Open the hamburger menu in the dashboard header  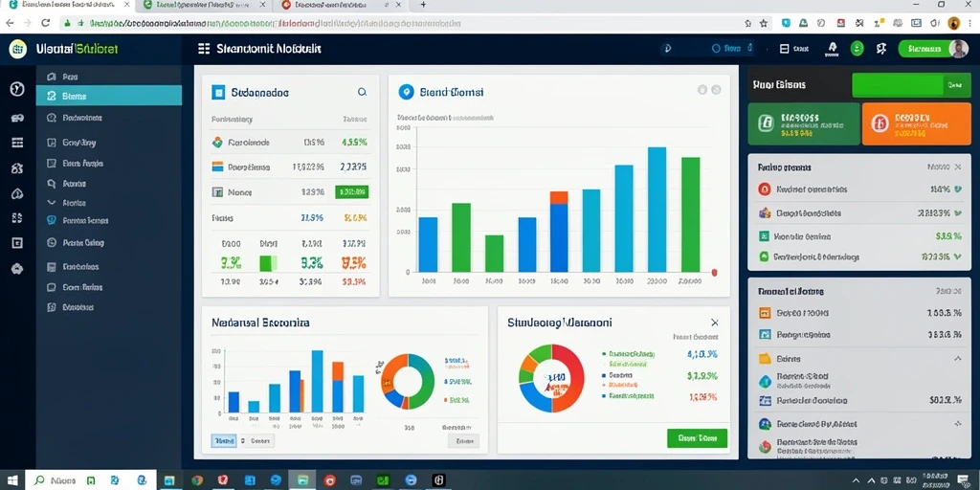tap(203, 49)
